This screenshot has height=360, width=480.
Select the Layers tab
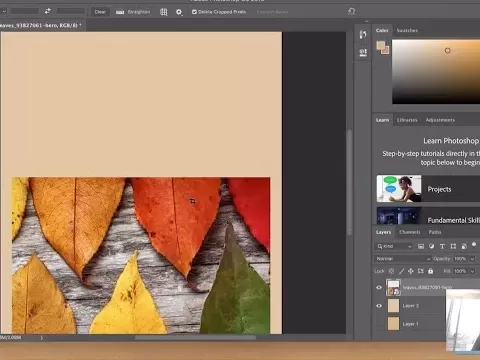coord(383,232)
